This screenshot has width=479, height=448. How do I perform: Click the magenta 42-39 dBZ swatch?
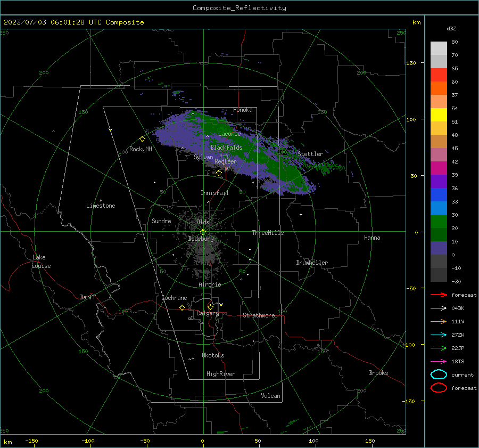click(439, 168)
